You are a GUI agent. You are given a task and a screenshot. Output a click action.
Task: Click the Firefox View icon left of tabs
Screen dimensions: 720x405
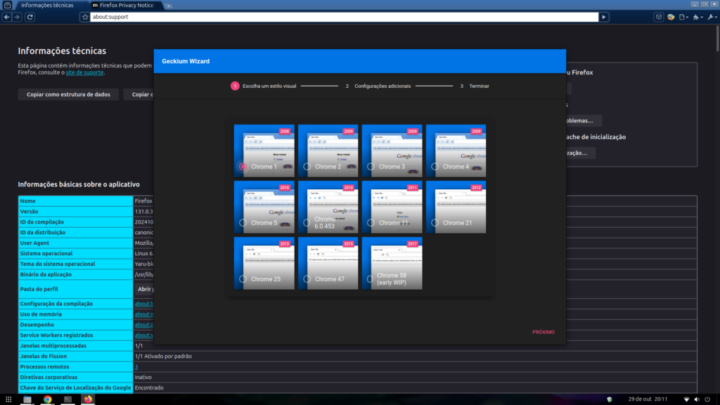[7, 5]
